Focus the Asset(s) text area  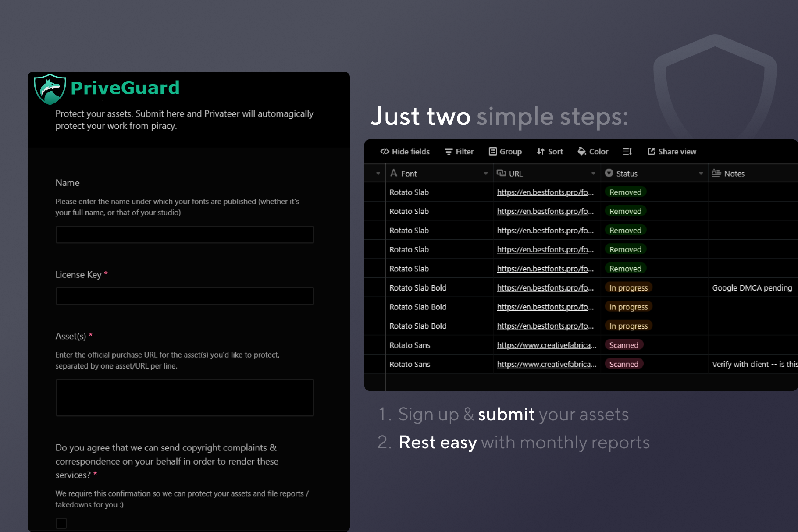pos(185,398)
